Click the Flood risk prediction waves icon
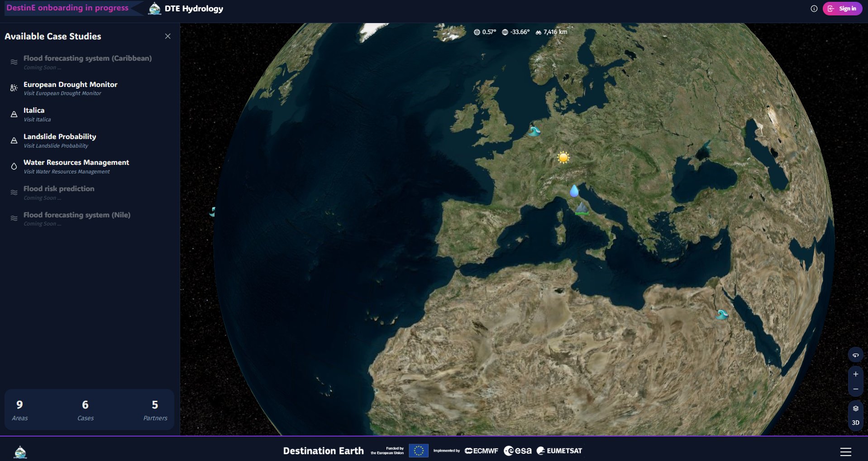This screenshot has height=461, width=868. (x=14, y=192)
